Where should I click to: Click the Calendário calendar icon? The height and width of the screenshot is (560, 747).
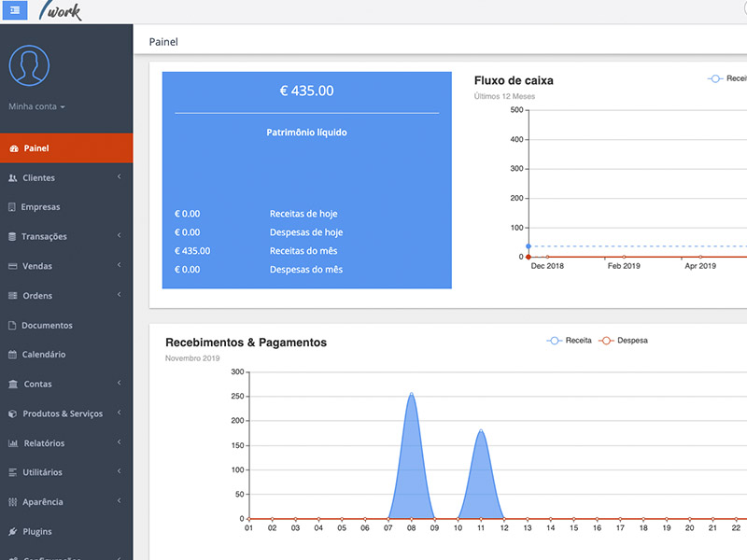click(x=12, y=355)
